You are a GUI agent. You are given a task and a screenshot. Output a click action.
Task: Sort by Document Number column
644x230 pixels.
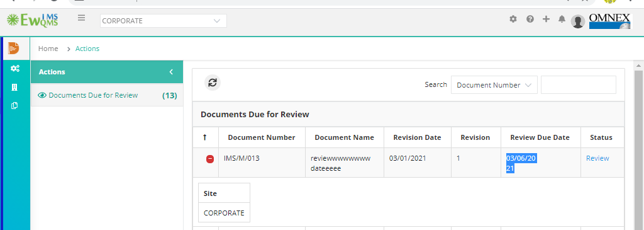(x=262, y=137)
